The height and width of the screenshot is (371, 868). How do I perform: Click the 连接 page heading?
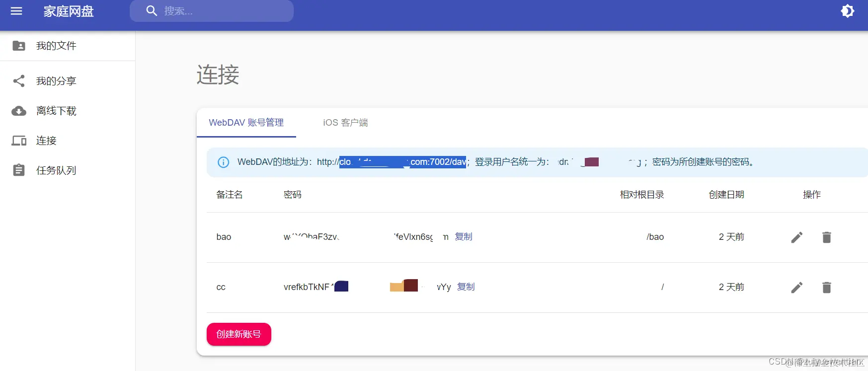[x=218, y=75]
